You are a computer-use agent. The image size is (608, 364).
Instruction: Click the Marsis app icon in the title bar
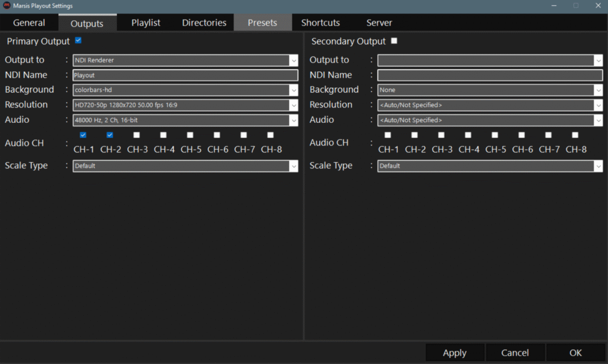(6, 5)
